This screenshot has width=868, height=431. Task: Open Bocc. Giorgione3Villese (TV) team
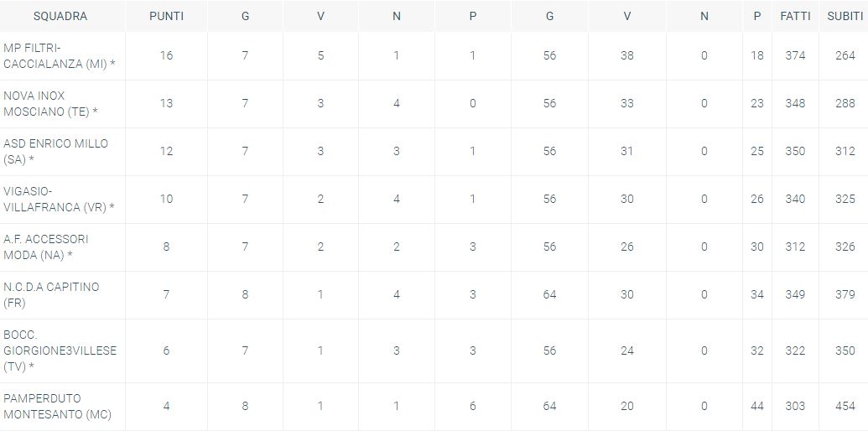[x=60, y=351]
